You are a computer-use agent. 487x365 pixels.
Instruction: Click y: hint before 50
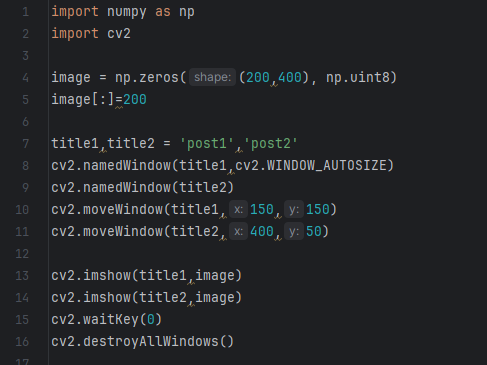coord(294,231)
